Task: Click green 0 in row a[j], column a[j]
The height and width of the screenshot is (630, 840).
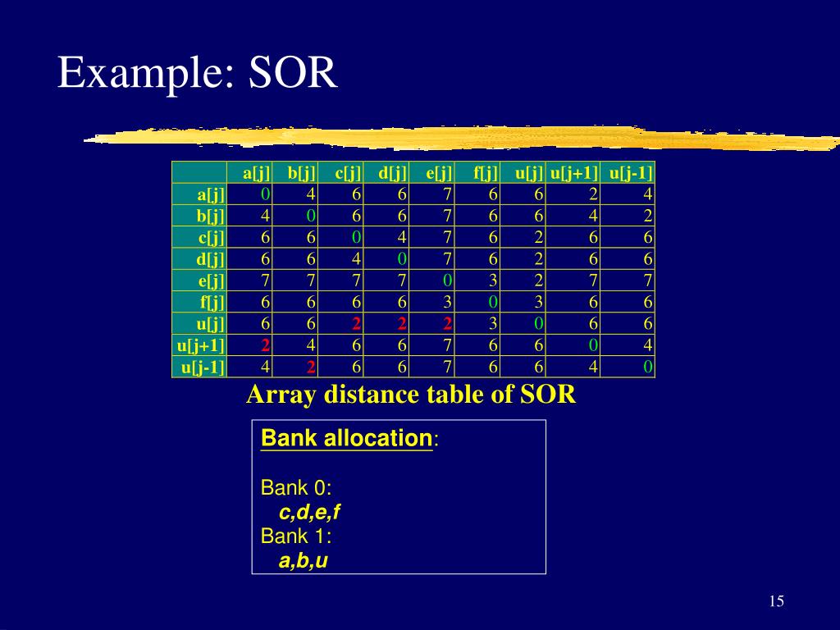Action: tap(265, 194)
